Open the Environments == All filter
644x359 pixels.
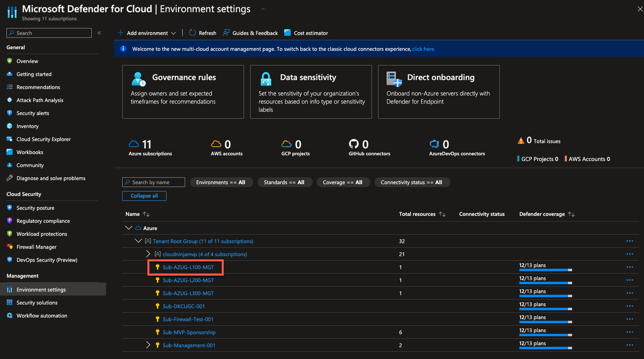[222, 182]
